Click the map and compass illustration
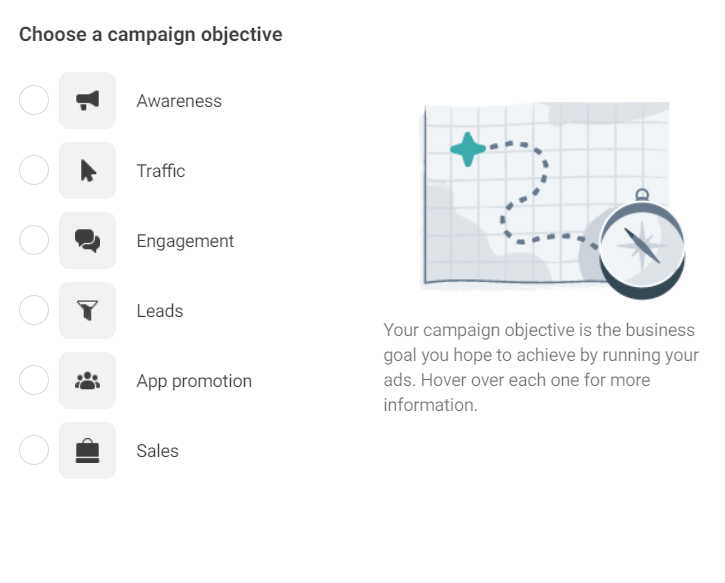Screen dimensions: 725x583 [549, 197]
